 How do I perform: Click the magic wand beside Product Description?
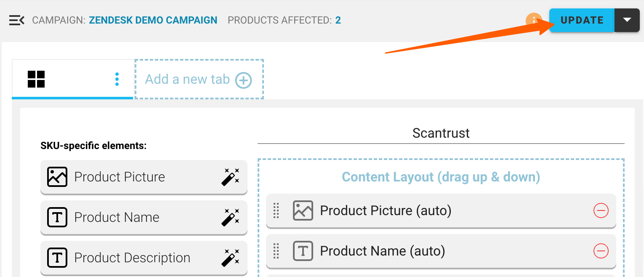tap(230, 258)
